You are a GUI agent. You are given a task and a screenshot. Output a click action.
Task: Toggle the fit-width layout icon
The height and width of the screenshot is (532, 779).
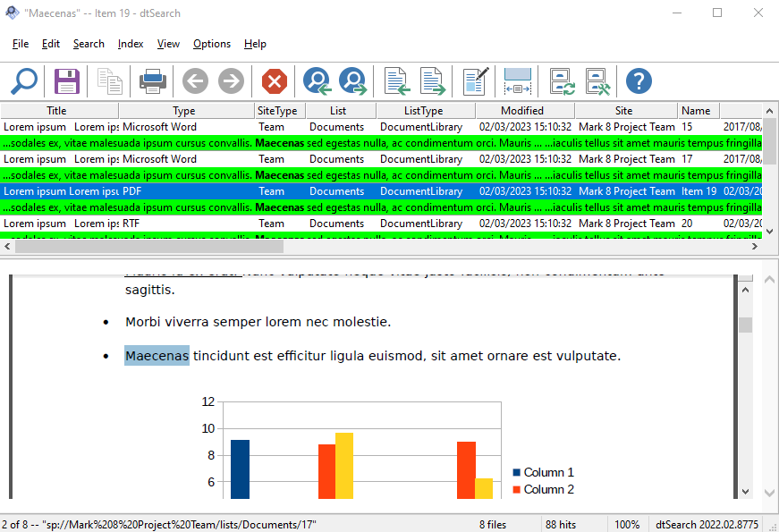[x=518, y=81]
